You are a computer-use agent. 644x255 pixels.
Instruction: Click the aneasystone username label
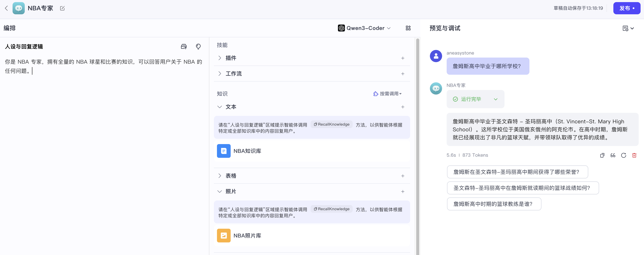tap(460, 53)
